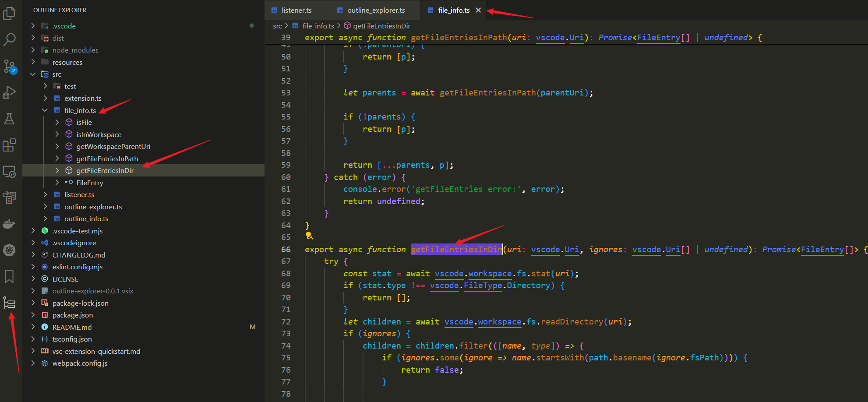
Task: Expand the node_modules folder
Action: coord(33,50)
